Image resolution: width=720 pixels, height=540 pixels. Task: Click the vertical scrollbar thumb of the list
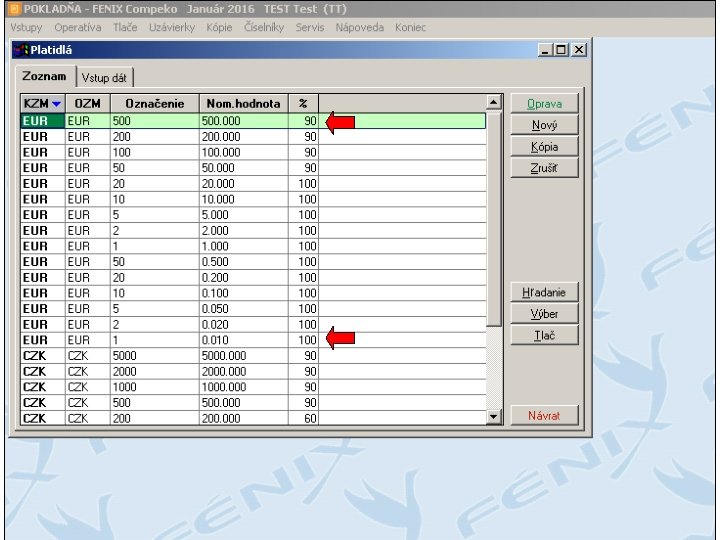494,218
